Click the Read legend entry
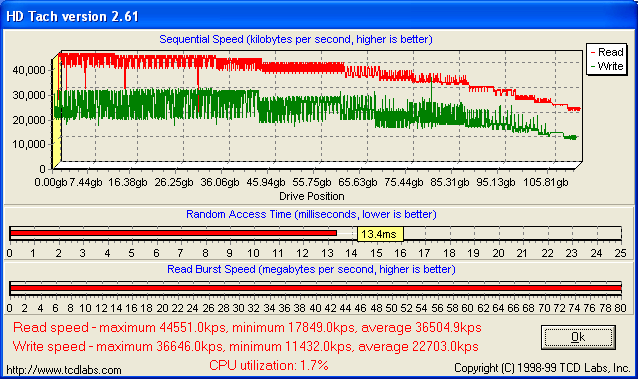Screen dimensions: 638x384 [x=606, y=52]
